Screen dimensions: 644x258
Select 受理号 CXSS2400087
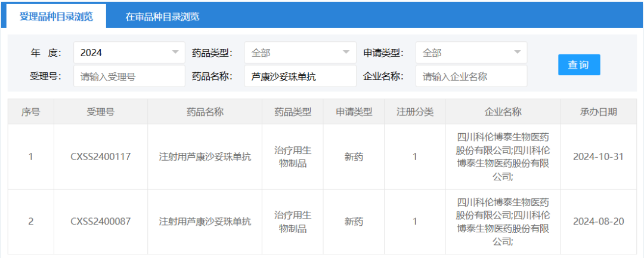tap(101, 222)
